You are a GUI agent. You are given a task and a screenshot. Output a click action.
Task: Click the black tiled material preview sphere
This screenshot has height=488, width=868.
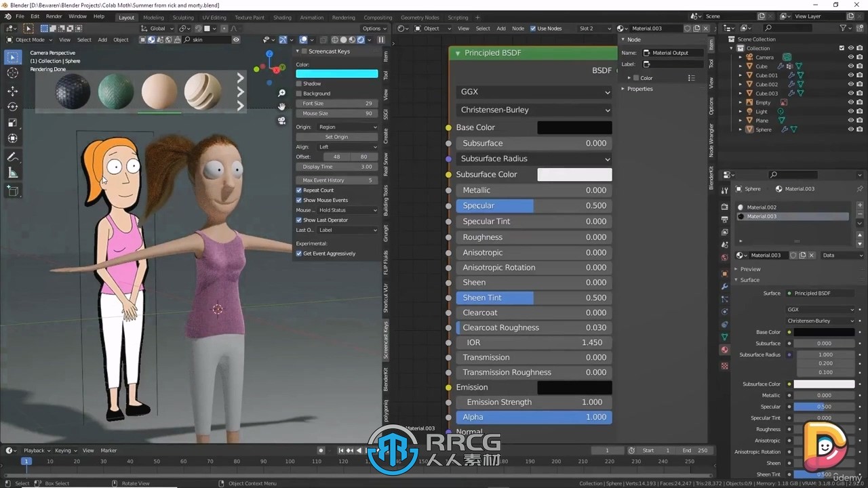pos(73,91)
